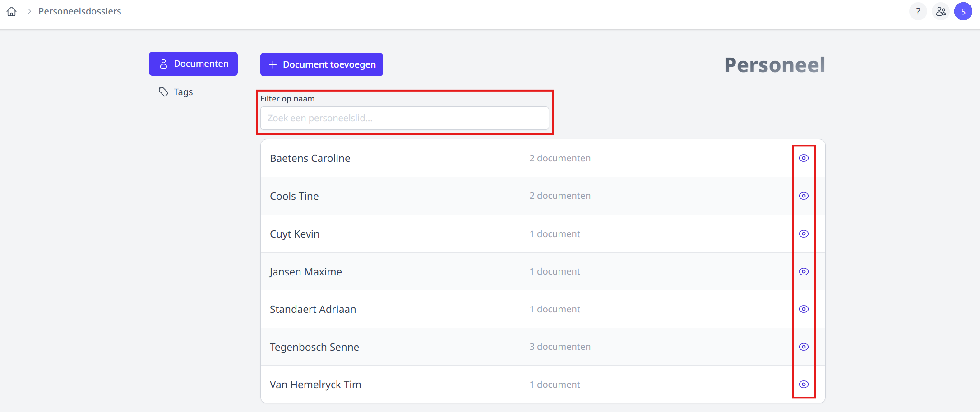Click eye icon for Jansen Maxime
Screen dimensions: 980x412
pyautogui.click(x=804, y=271)
